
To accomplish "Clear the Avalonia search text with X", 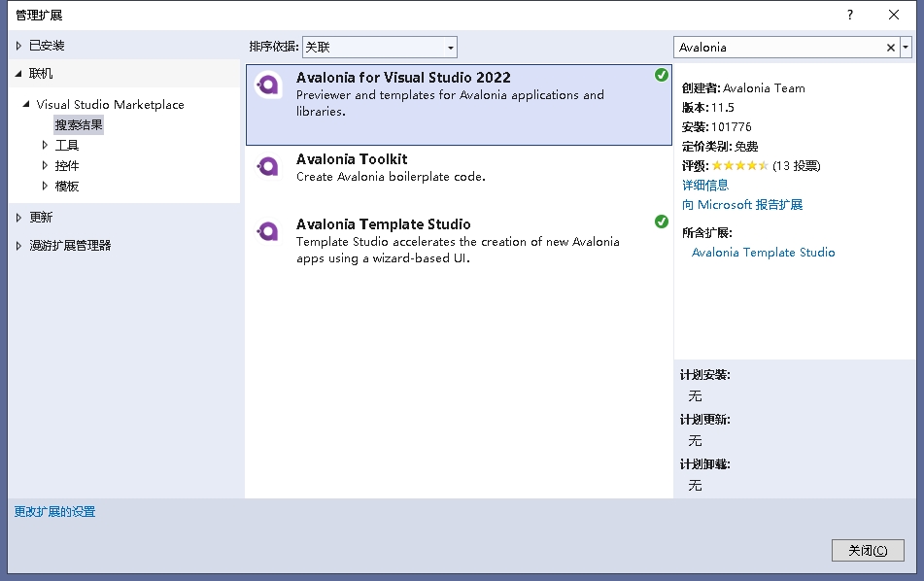I will (890, 48).
